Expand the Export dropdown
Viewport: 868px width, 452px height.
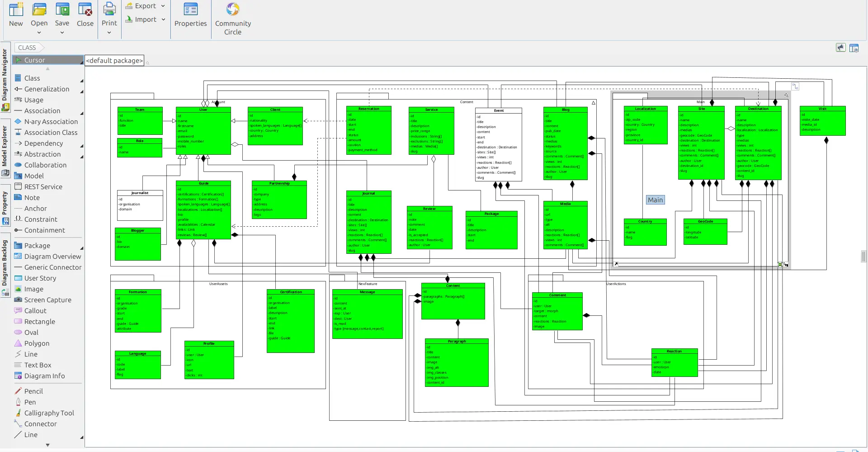pos(163,6)
